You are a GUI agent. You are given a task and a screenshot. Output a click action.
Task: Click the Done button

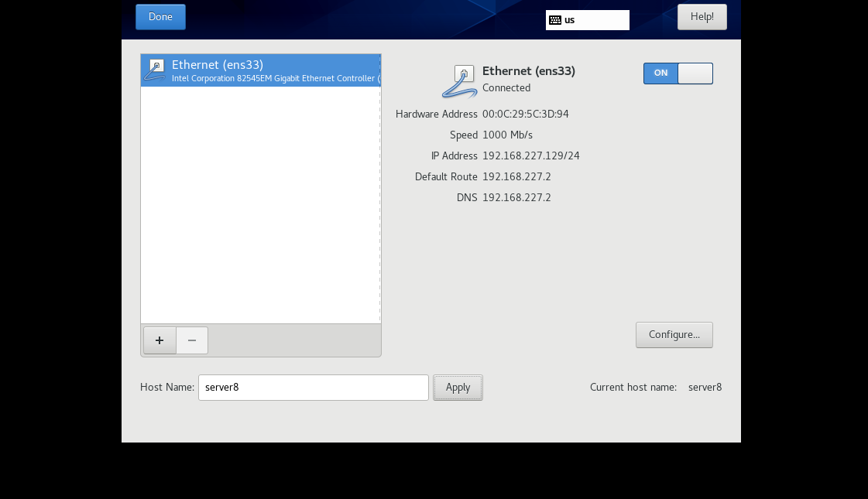(160, 17)
